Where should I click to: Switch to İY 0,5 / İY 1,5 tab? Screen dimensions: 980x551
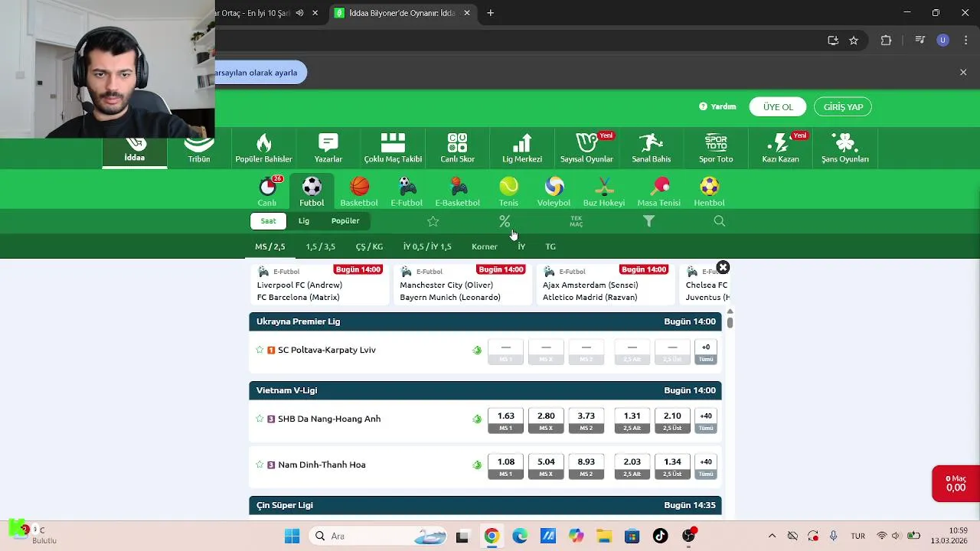[x=427, y=246]
